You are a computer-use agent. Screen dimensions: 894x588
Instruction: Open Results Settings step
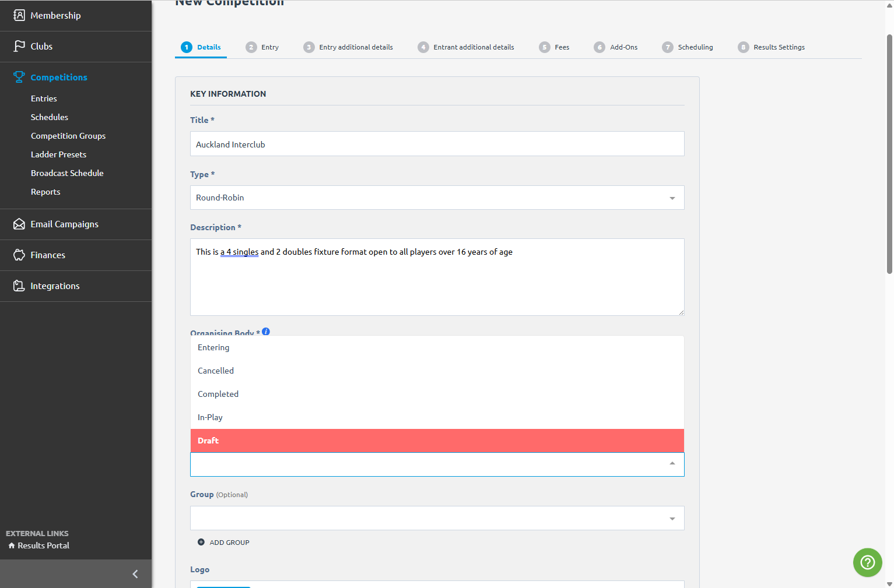771,47
